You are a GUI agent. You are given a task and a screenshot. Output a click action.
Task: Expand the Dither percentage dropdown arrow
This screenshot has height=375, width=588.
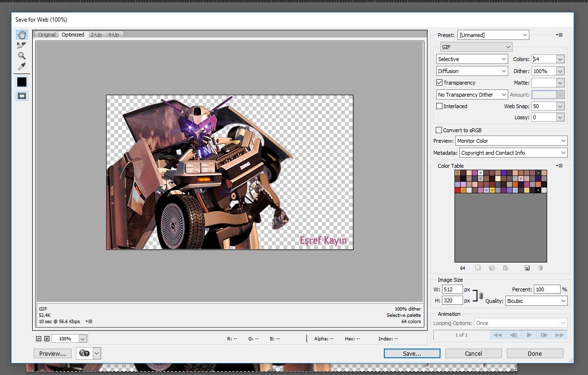(x=560, y=71)
